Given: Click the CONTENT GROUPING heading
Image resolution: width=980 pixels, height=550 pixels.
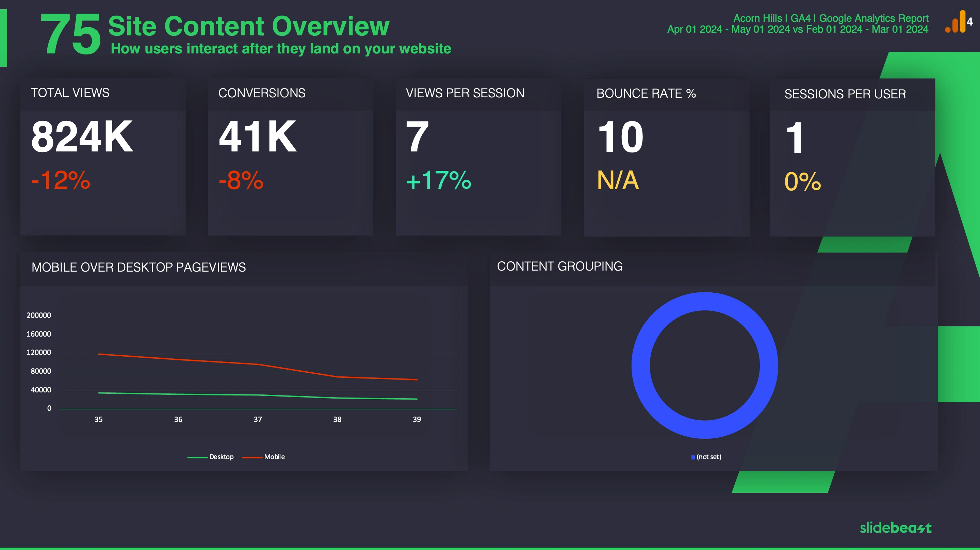Looking at the screenshot, I should pyautogui.click(x=560, y=266).
